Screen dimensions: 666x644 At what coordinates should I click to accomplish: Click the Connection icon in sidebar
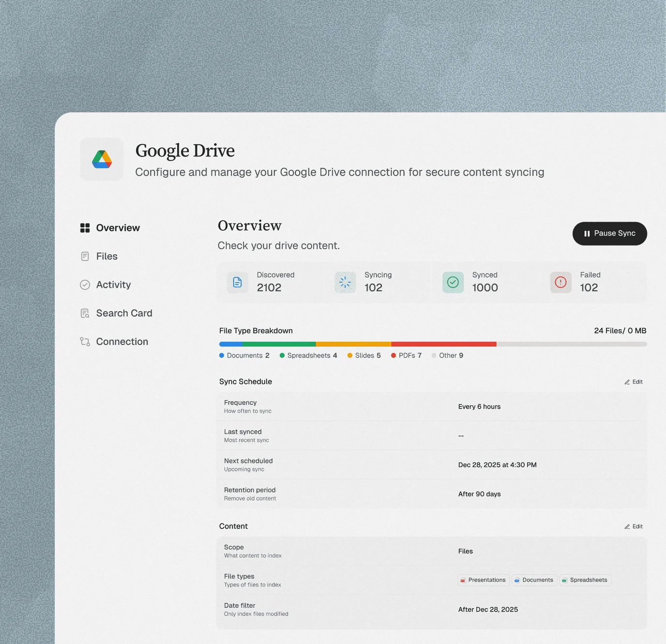pos(85,342)
